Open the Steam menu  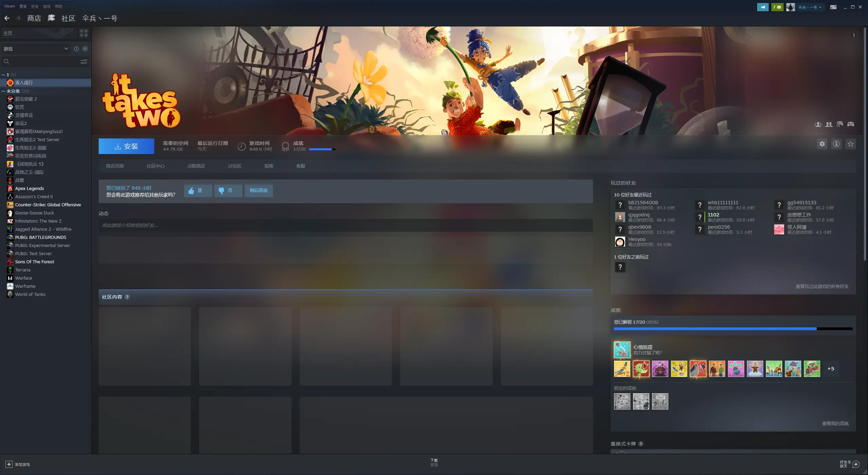pyautogui.click(x=9, y=6)
